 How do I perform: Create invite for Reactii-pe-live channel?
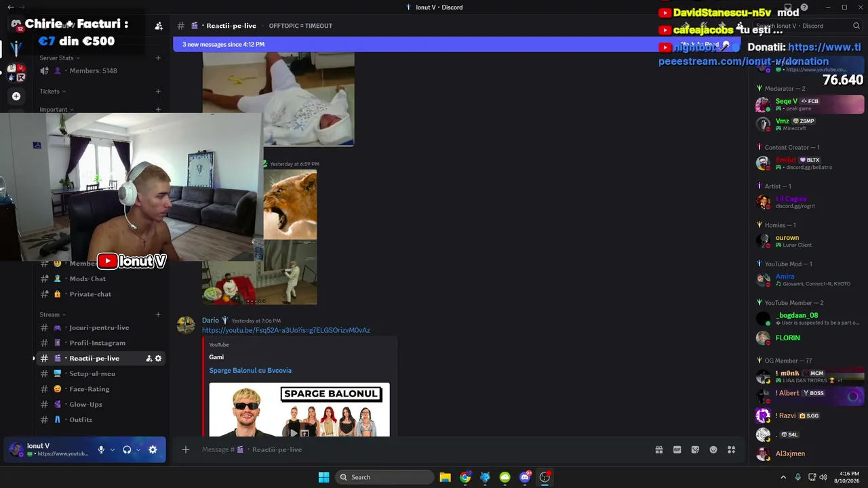[149, 359]
